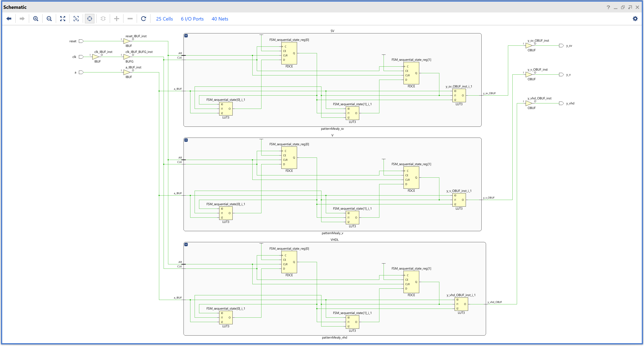Select the y_sv_OBUF_inst_i_1 LUT3 cell
The image size is (644, 346).
459,95
